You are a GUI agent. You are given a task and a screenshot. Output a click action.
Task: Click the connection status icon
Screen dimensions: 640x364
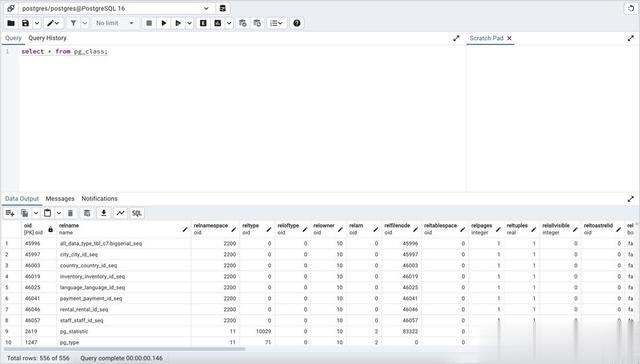click(x=11, y=8)
